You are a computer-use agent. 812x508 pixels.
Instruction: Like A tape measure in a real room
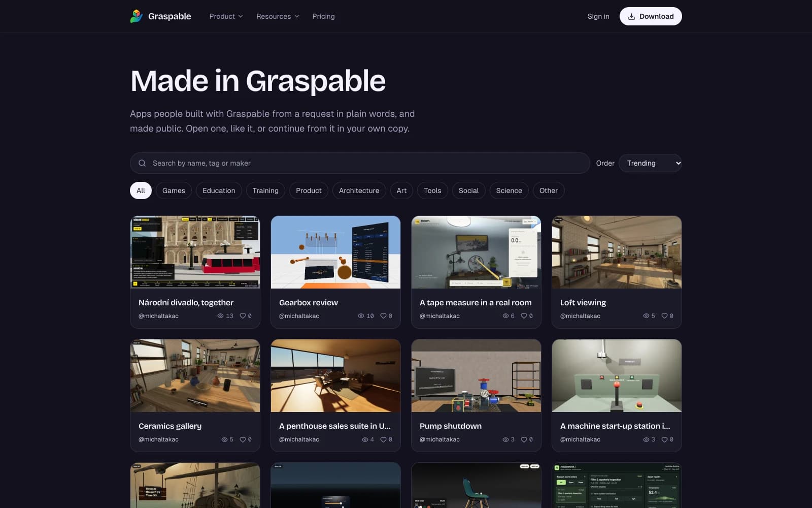[524, 316]
